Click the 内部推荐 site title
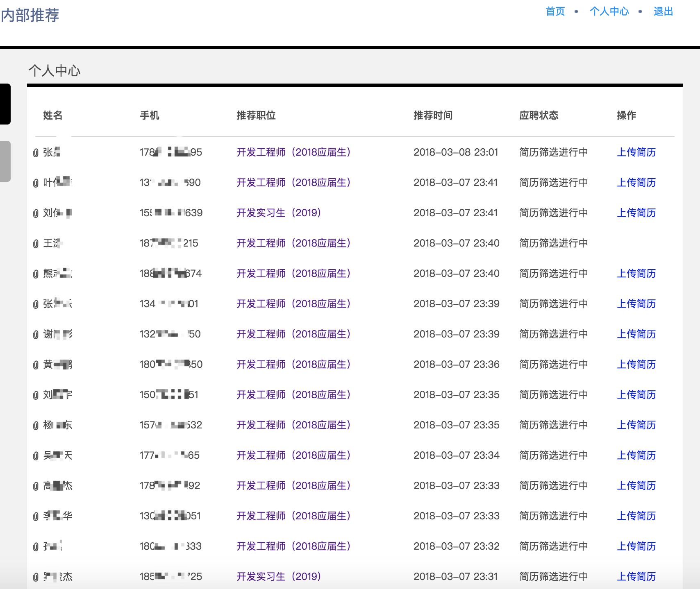The image size is (700, 589). pyautogui.click(x=30, y=16)
